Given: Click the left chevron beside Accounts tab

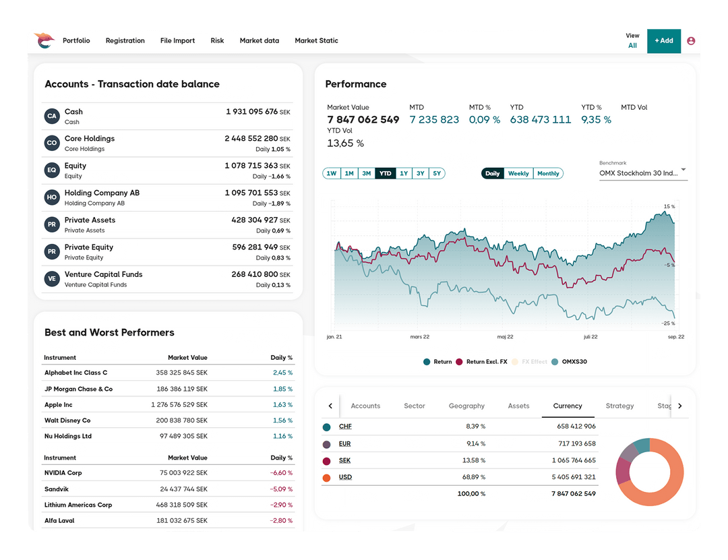Looking at the screenshot, I should (x=330, y=406).
